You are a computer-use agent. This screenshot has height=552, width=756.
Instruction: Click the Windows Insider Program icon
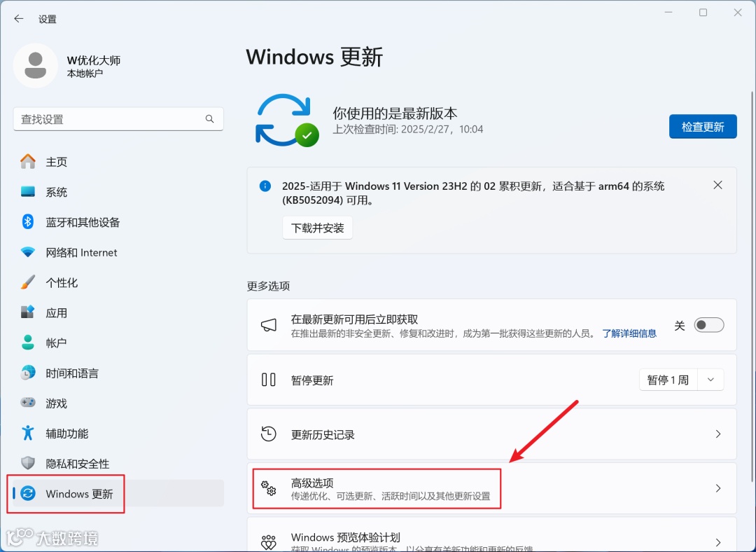click(x=269, y=542)
